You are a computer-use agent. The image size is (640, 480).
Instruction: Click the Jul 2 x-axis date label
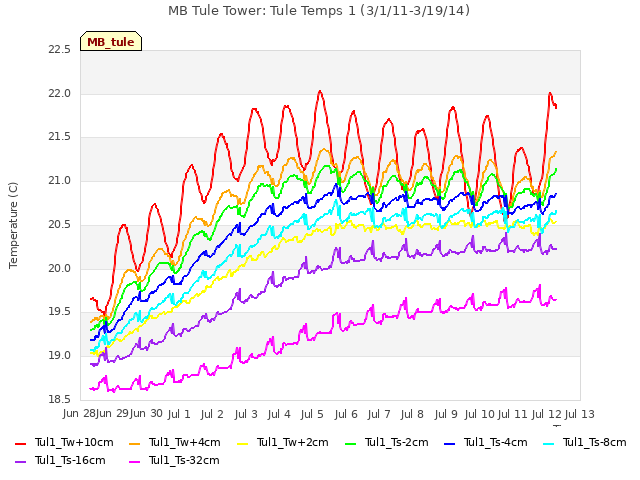click(x=212, y=414)
